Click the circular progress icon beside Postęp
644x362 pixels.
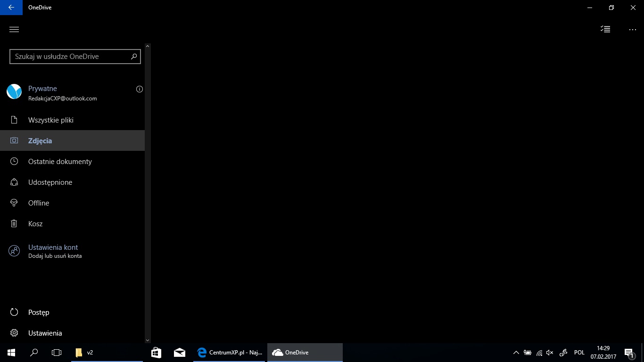click(x=14, y=313)
